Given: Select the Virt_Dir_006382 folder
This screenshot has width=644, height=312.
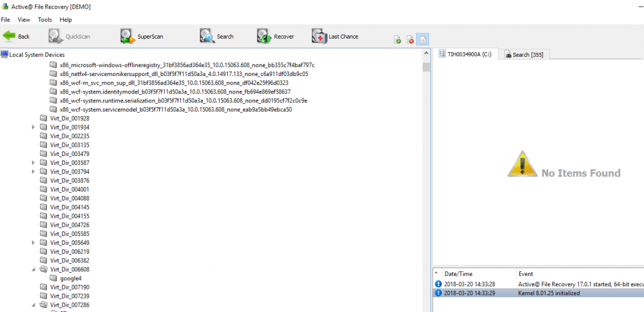Looking at the screenshot, I should coord(70,260).
